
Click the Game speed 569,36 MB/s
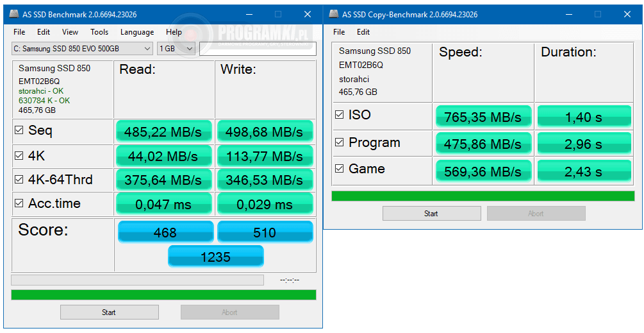tap(483, 171)
